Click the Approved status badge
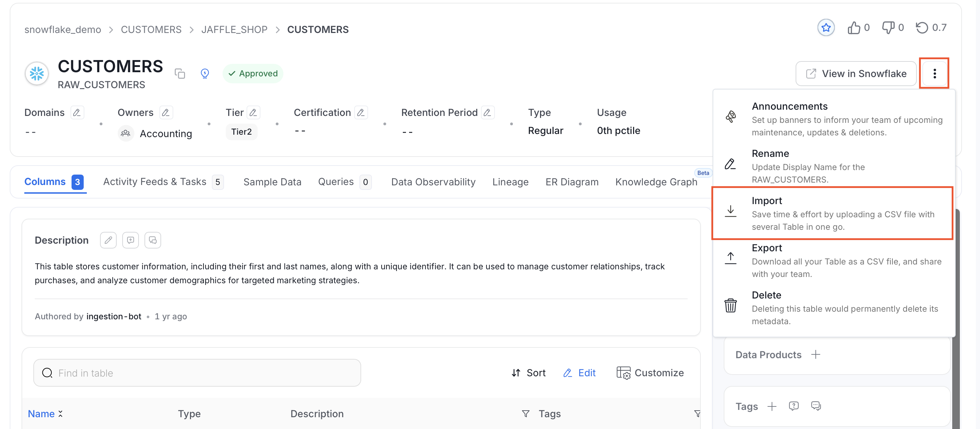The image size is (980, 429). (253, 73)
